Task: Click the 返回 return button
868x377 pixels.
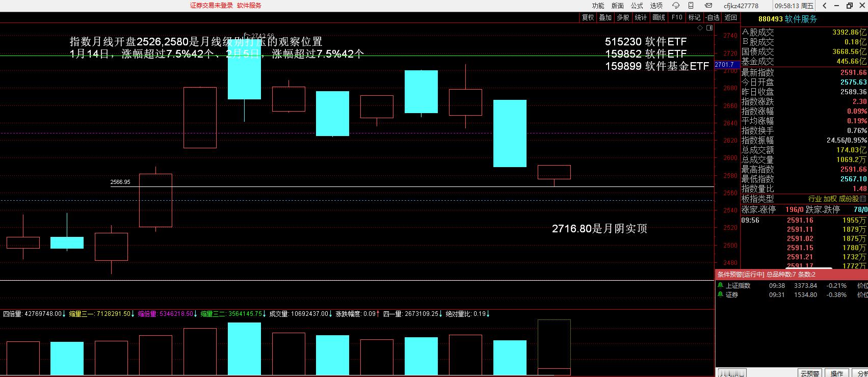Action: [731, 17]
